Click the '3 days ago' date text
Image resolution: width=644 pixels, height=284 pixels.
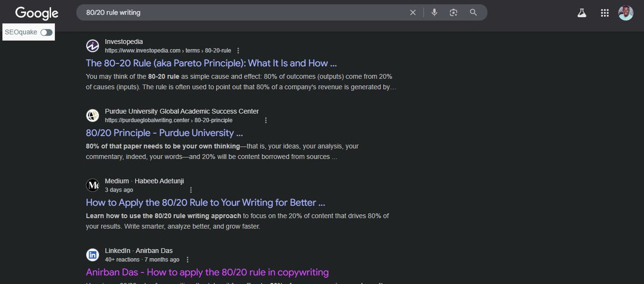(x=119, y=190)
